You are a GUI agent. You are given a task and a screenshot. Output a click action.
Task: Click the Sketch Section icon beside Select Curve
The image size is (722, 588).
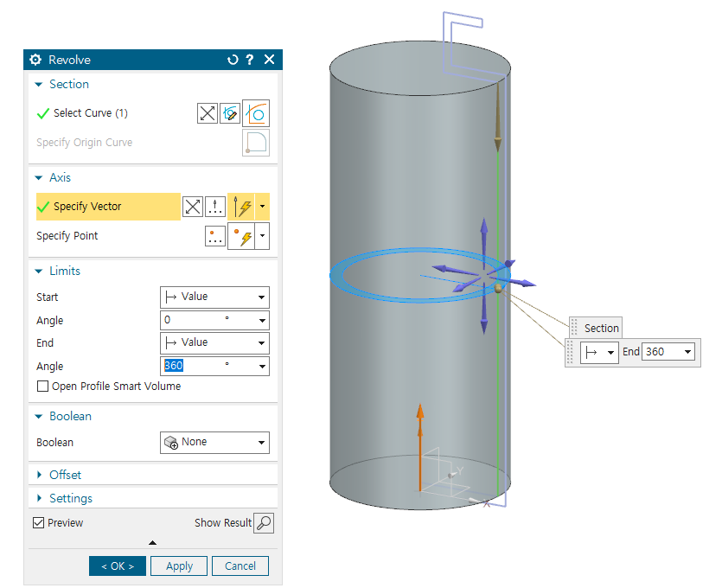[x=230, y=113]
